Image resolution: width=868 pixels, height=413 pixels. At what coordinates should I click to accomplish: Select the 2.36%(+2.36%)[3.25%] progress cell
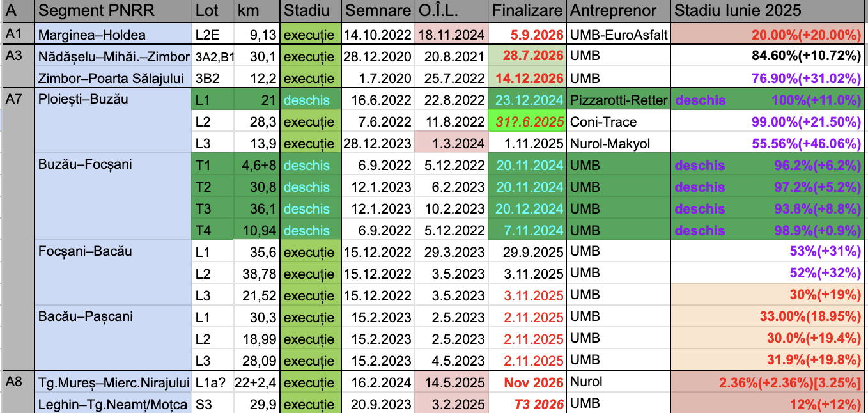[x=768, y=383]
